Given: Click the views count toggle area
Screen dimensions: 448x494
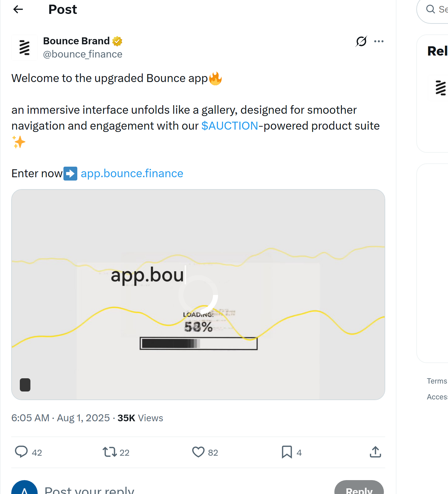Looking at the screenshot, I should point(140,418).
